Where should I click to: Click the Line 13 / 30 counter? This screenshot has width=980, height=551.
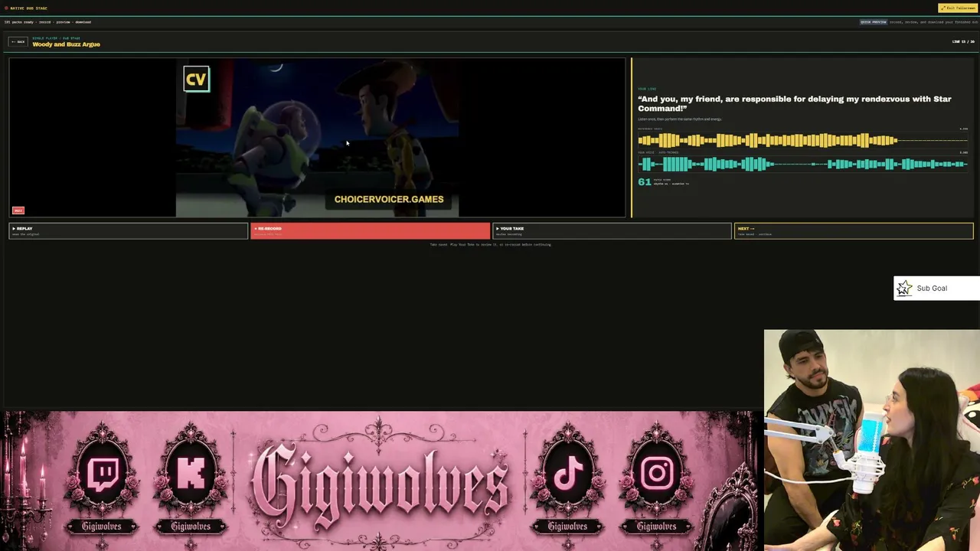(963, 41)
